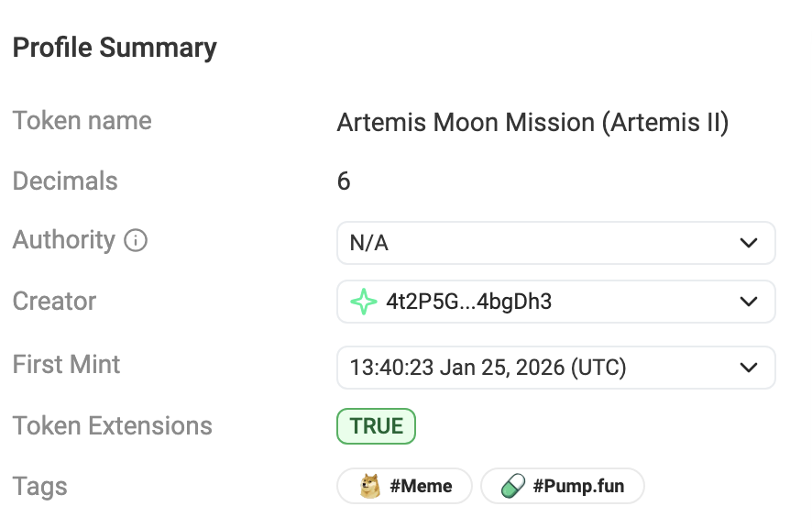Click the N/A authority value

click(370, 243)
